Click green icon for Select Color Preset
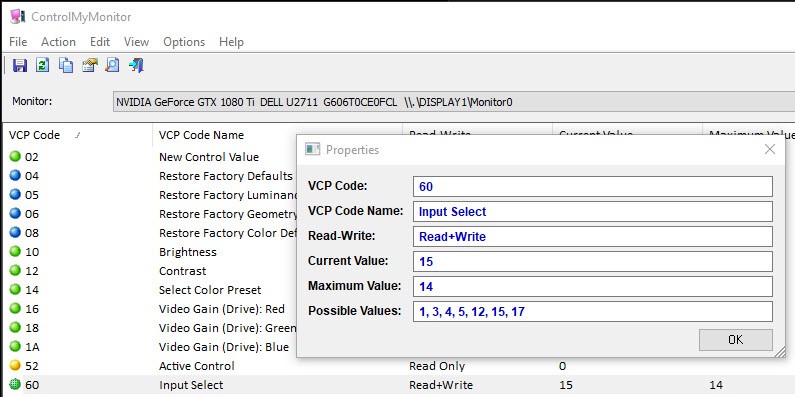This screenshot has width=795, height=397. 15,290
